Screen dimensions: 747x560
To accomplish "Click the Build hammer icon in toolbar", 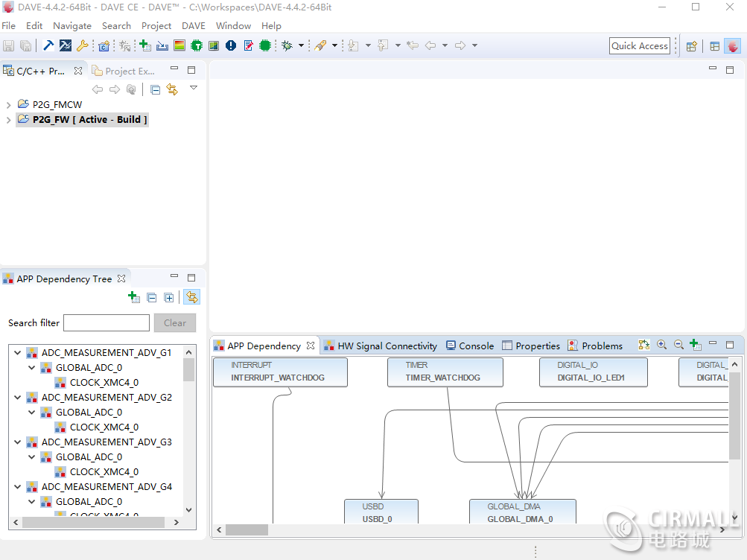I will pos(48,45).
